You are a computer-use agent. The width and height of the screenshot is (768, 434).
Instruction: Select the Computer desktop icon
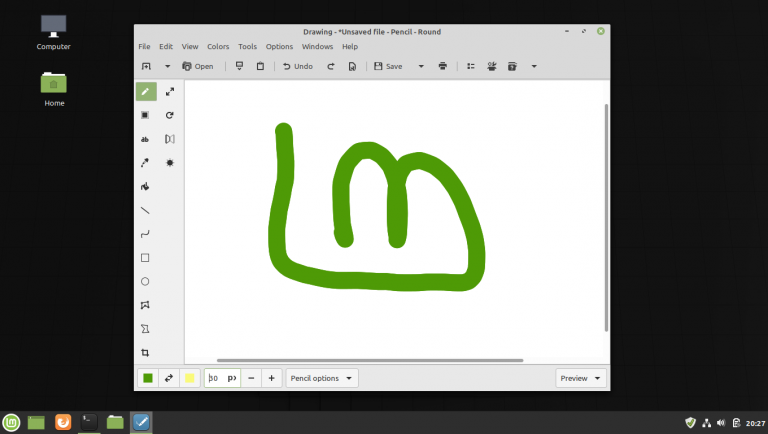53,32
